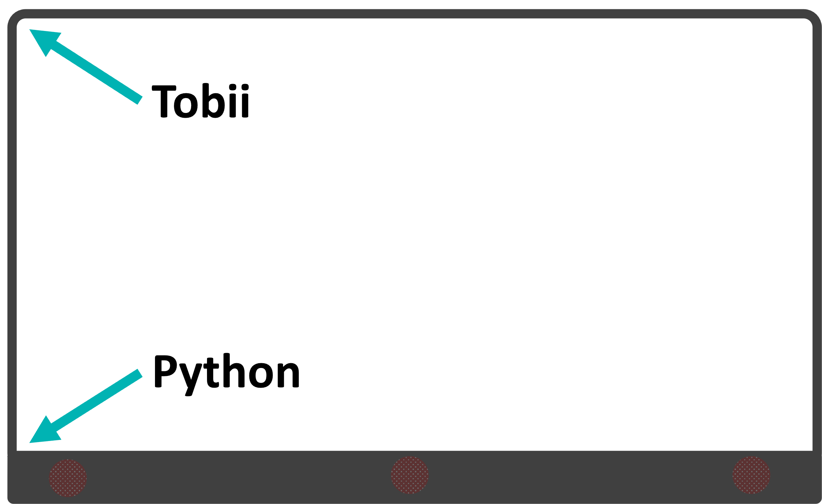Click the right red dotted sensor circle
Screen dimensions: 822x504
point(751,475)
